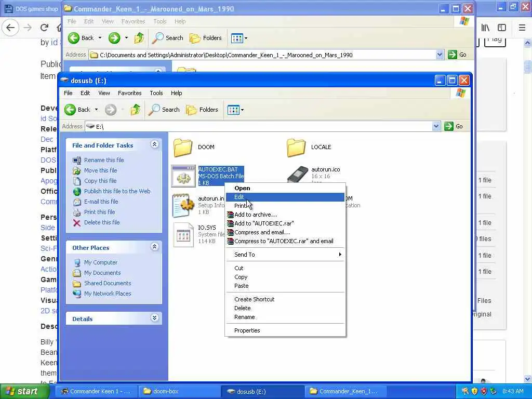This screenshot has width=532, height=399.
Task: Collapse the File and Folder Tasks panel
Action: (154, 144)
